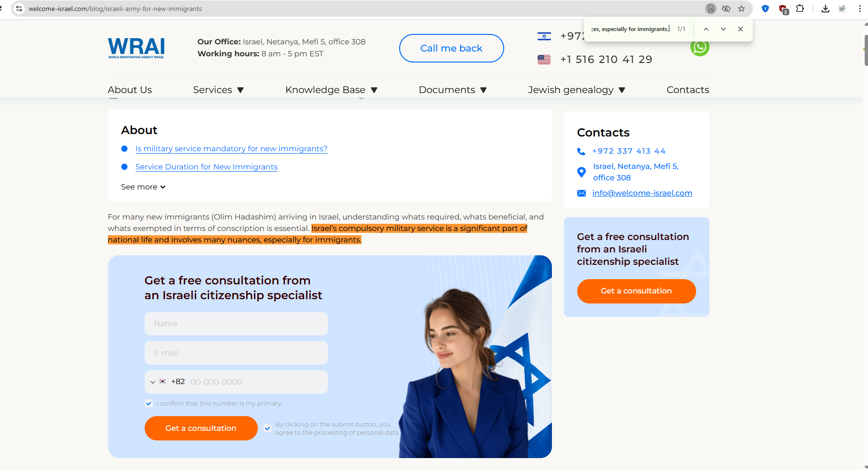
Task: Open the browser extensions puzzle icon
Action: tap(800, 9)
